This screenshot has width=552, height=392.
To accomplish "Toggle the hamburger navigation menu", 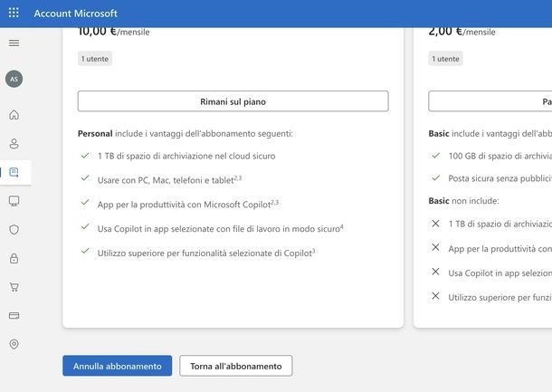I will [14, 43].
